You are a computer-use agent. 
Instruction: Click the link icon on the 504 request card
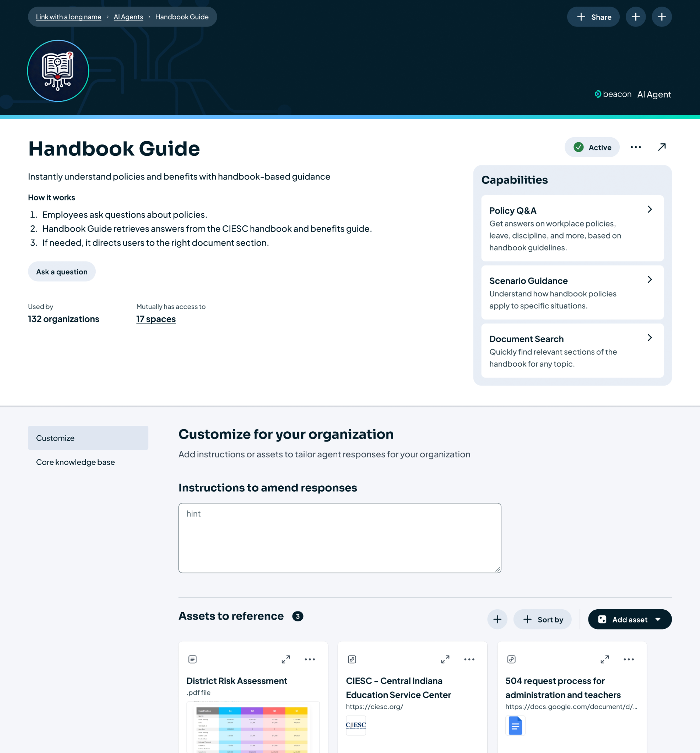[x=511, y=660]
